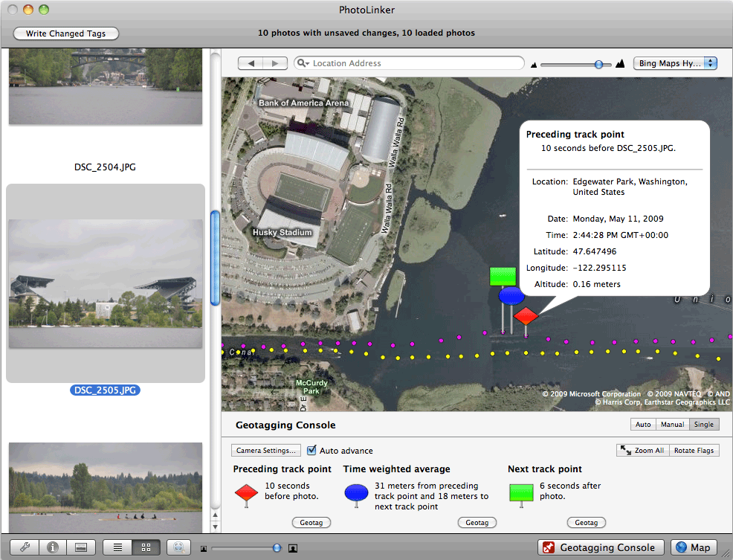Viewport: 733px width, 560px height.
Task: Click the large mountain zoom-in icon
Action: click(620, 63)
